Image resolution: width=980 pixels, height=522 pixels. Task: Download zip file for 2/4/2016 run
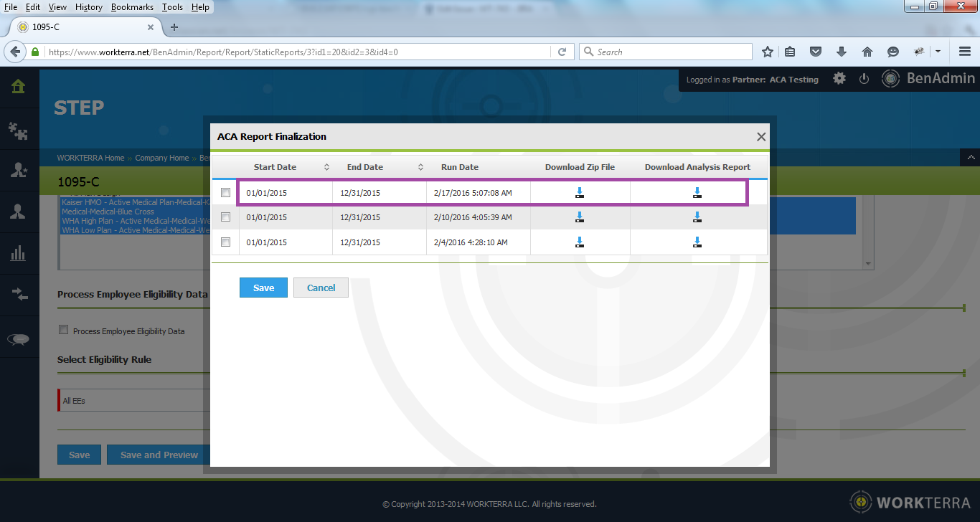[580, 242]
